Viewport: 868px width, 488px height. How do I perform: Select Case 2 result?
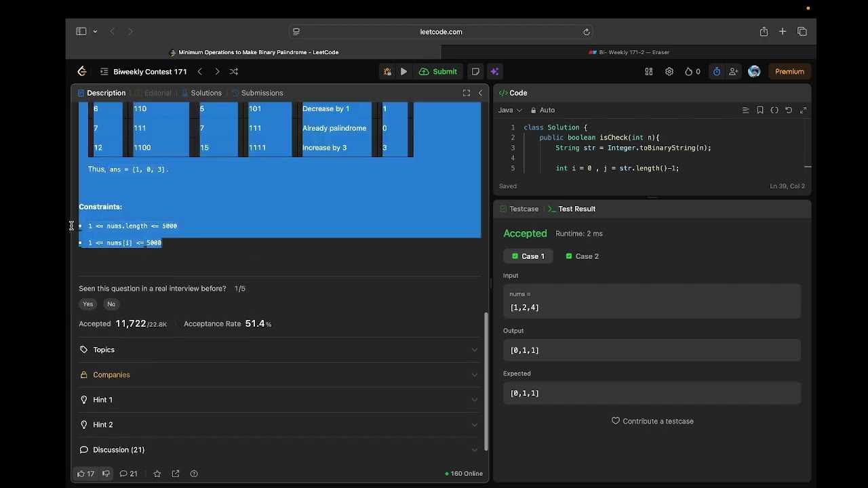click(582, 256)
